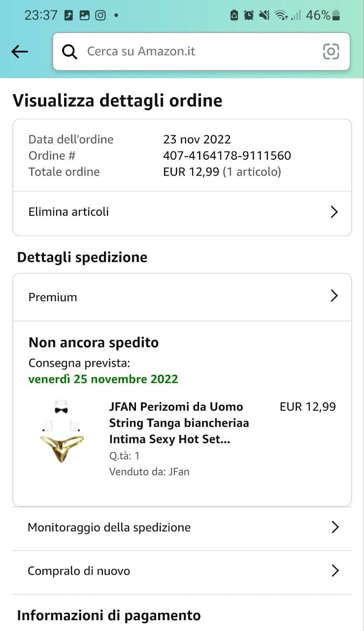Choose Compralo di nuovo
The image size is (364, 631).
[182, 571]
